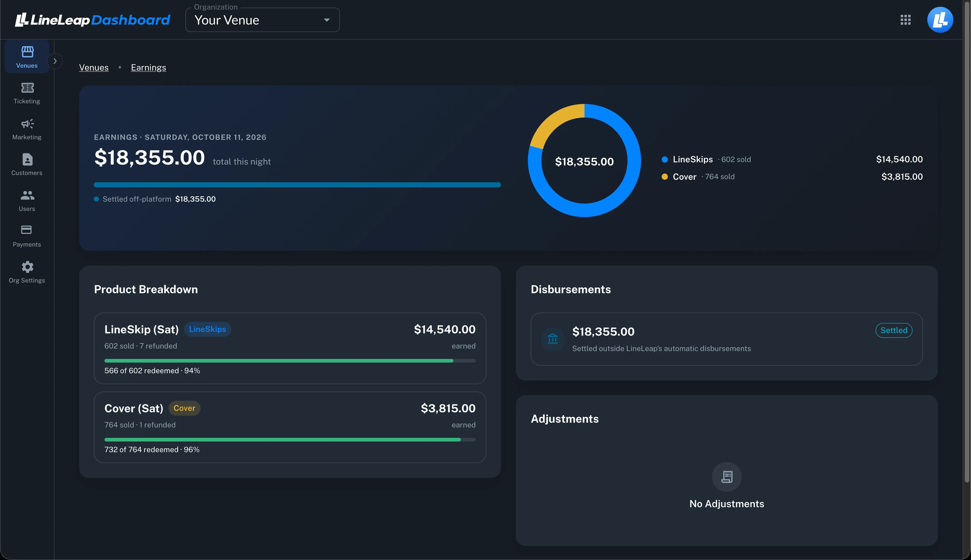The width and height of the screenshot is (971, 560).
Task: Click the settled off-platform progress bar
Action: tap(297, 185)
